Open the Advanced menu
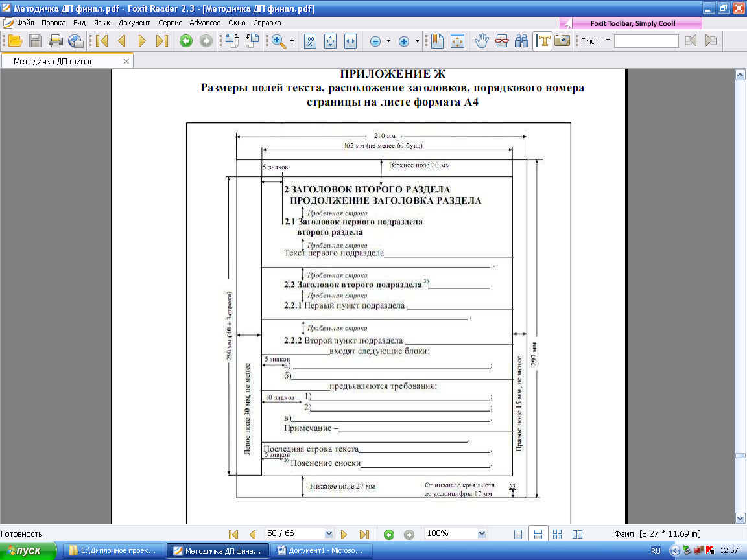This screenshot has height=560, width=747. (x=205, y=23)
